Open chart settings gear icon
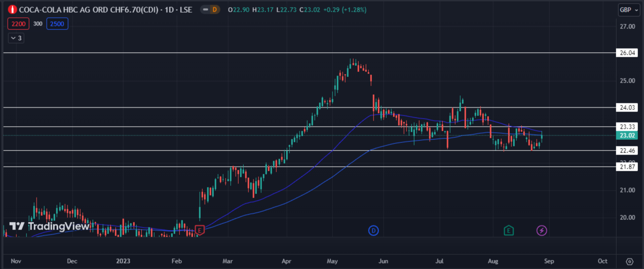 [630, 261]
